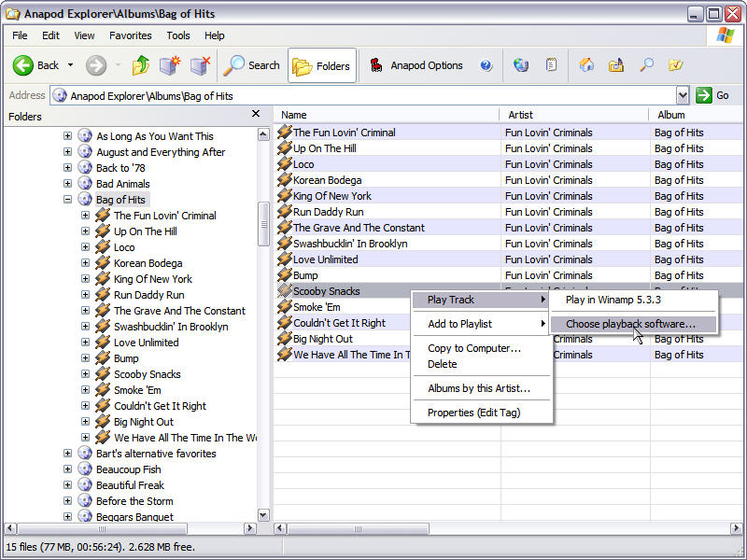The width and height of the screenshot is (747, 560).
Task: Select Copy to Computer
Action: (482, 348)
